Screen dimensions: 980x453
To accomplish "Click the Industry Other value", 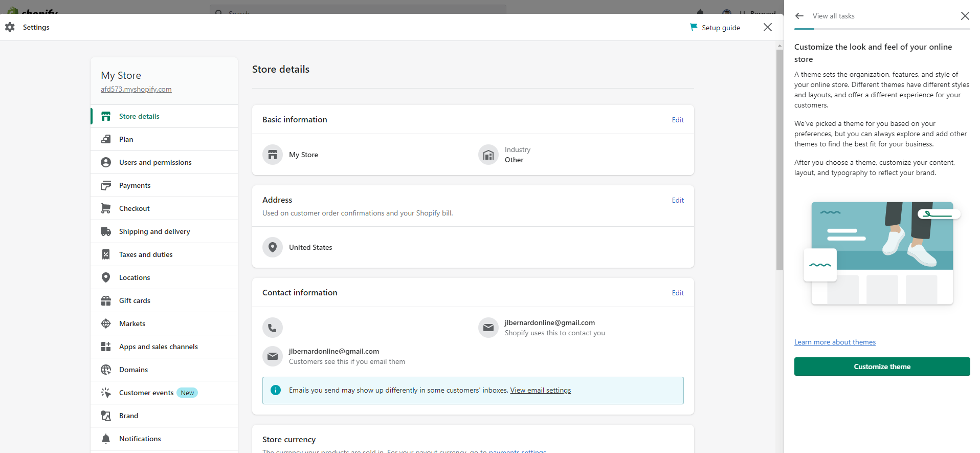I will pos(514,160).
